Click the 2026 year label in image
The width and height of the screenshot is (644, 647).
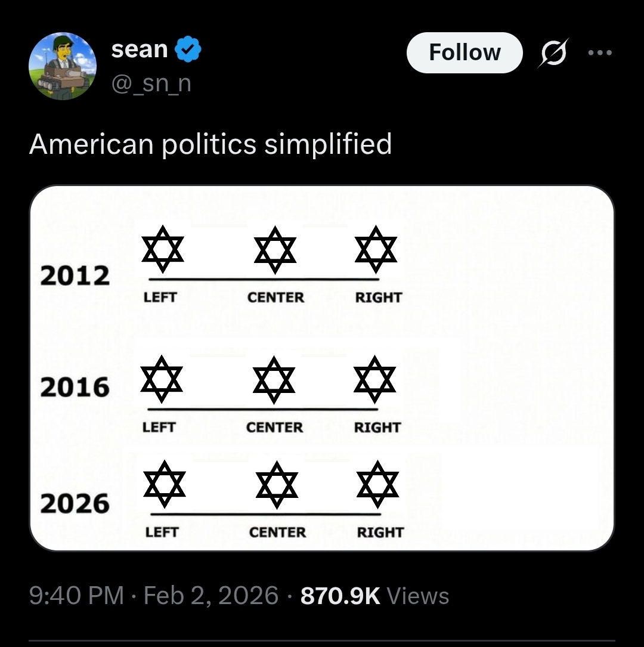tap(75, 504)
